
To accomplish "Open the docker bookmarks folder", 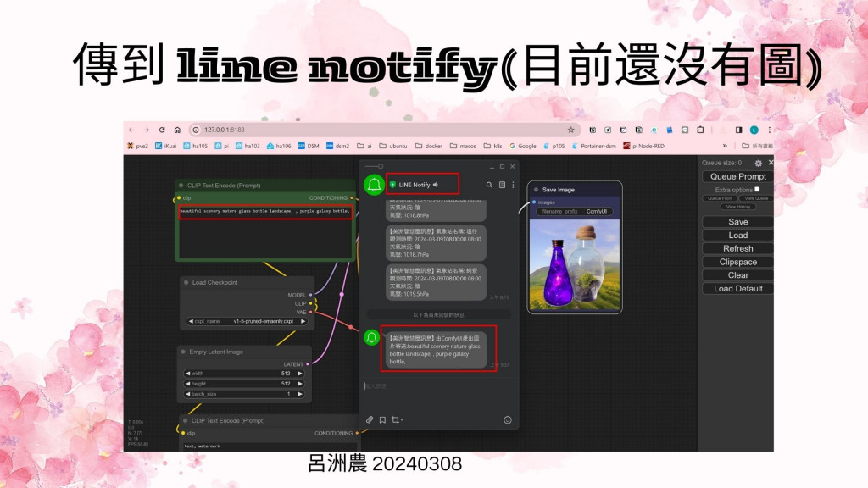I will pyautogui.click(x=429, y=146).
